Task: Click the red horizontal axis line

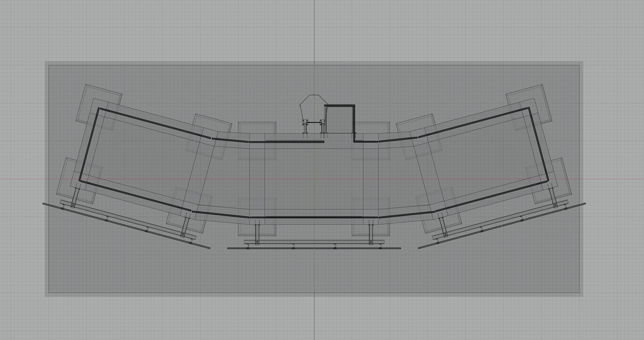Action: click(x=25, y=179)
